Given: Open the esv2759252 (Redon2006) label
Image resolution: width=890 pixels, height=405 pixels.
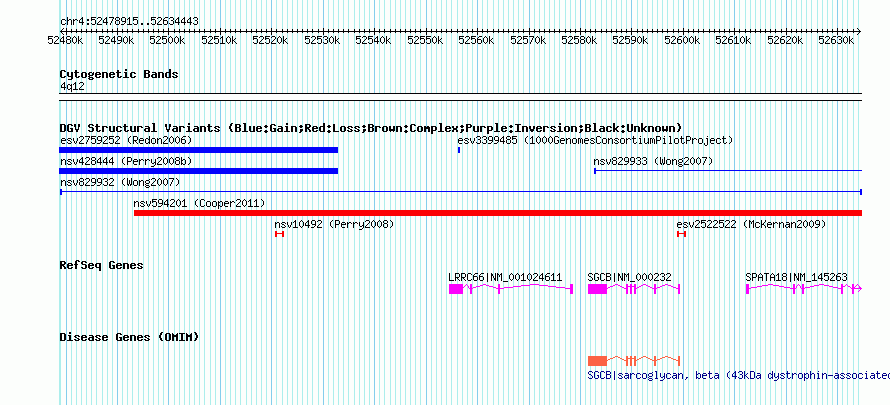Looking at the screenshot, I should coord(126,140).
